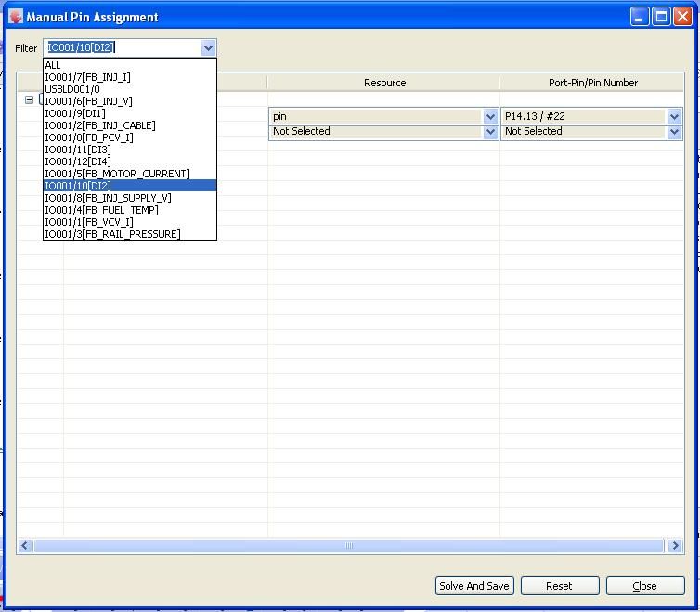The width and height of the screenshot is (700, 612).
Task: Click the Manual Pin Assignment title icon
Action: (16, 17)
